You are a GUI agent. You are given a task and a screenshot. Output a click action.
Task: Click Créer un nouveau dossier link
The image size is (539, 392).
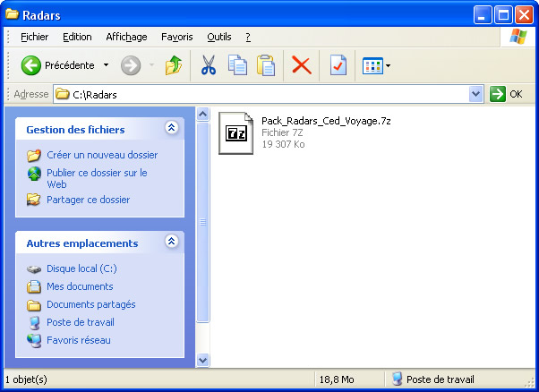102,155
